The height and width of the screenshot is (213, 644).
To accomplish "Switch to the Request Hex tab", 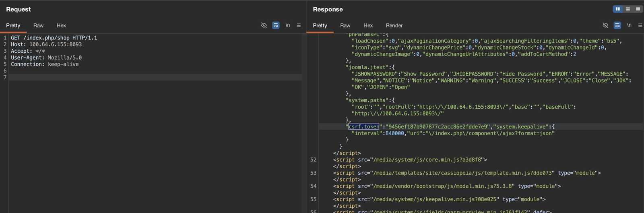I will coord(61,25).
